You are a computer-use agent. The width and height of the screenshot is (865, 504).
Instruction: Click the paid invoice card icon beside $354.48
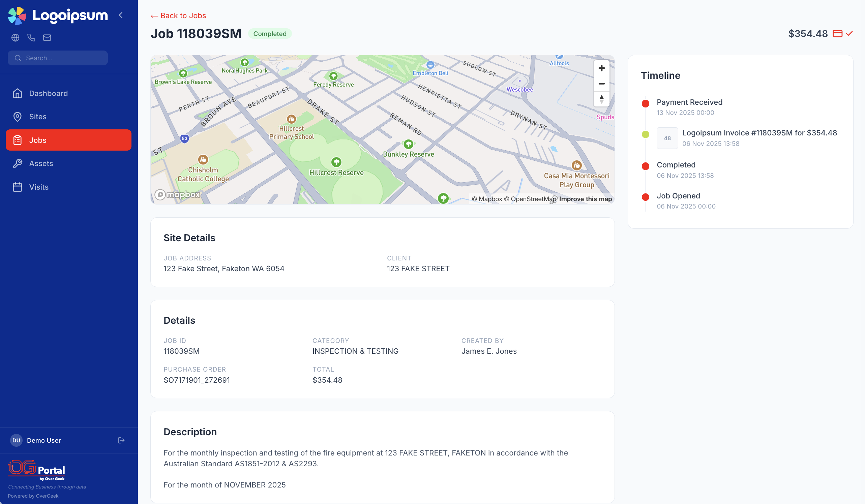point(838,34)
